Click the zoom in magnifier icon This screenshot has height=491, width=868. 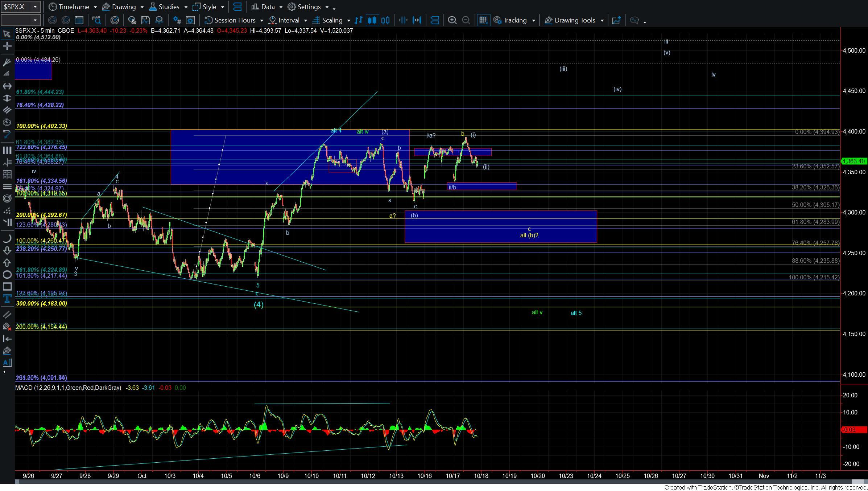coord(452,20)
